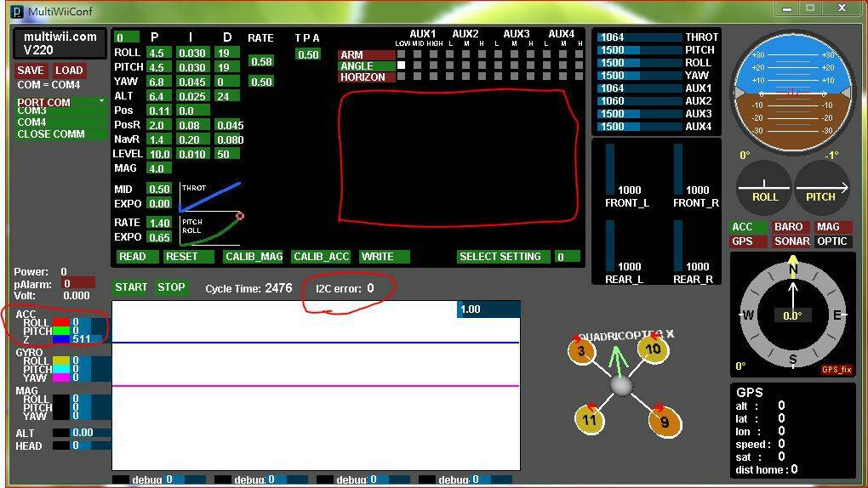This screenshot has width=868, height=488.
Task: Select motor 10 on the quadcopter diagram
Action: (x=653, y=349)
